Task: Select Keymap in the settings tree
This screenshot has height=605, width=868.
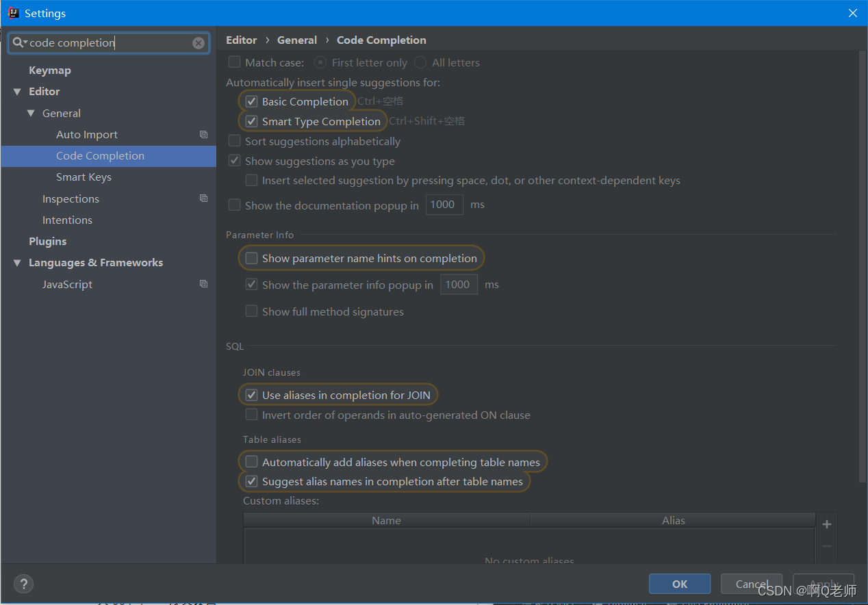Action: pyautogui.click(x=50, y=70)
